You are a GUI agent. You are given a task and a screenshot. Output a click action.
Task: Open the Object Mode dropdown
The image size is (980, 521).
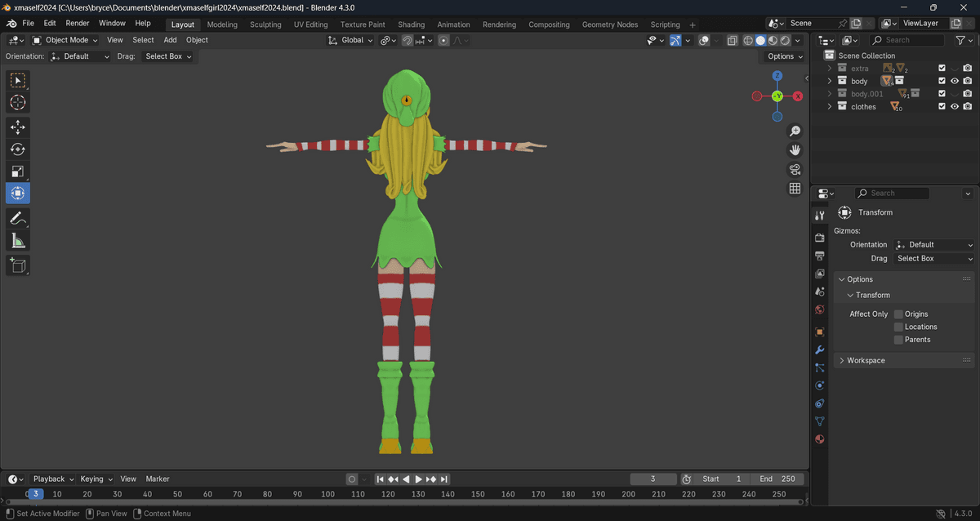click(x=65, y=40)
